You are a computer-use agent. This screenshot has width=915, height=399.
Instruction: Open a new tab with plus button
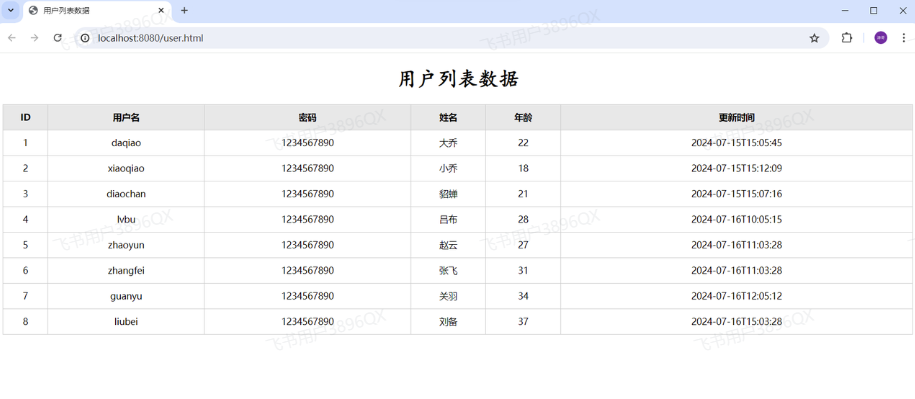click(184, 10)
